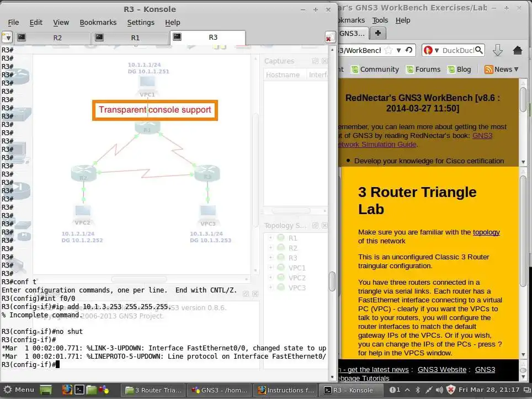Open the Konsole Help menu
The width and height of the screenshot is (532, 399).
pyautogui.click(x=172, y=23)
